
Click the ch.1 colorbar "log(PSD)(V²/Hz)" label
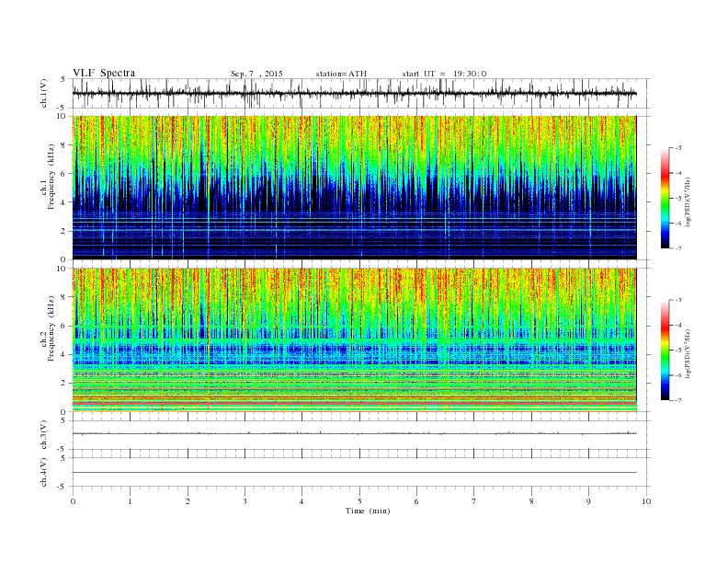pos(688,202)
